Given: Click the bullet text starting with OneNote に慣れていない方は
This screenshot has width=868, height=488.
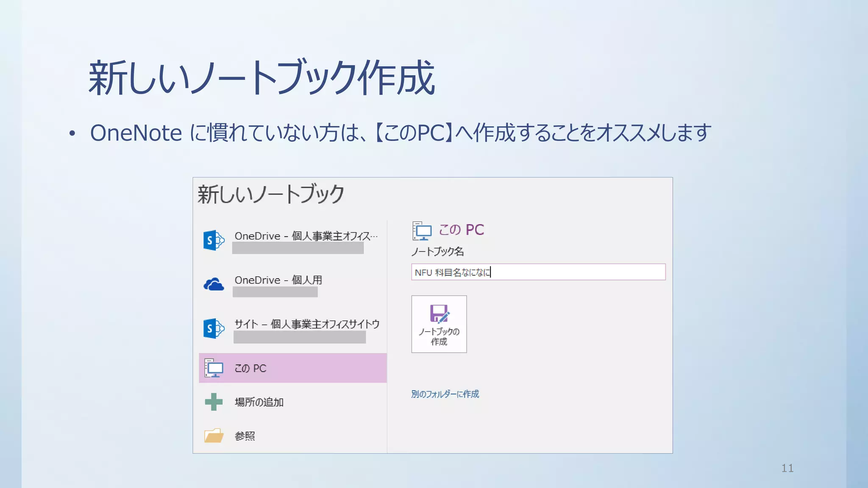Looking at the screenshot, I should click(x=401, y=133).
